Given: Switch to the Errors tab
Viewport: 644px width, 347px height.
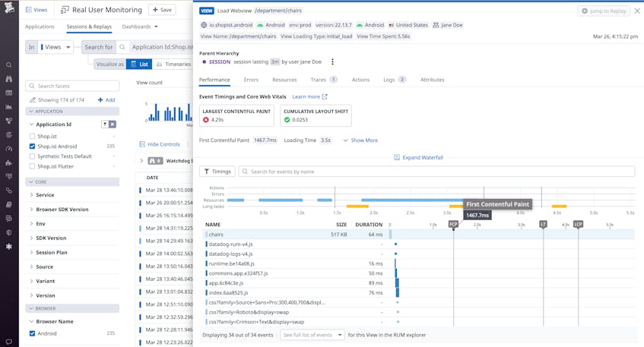Looking at the screenshot, I should [x=251, y=80].
